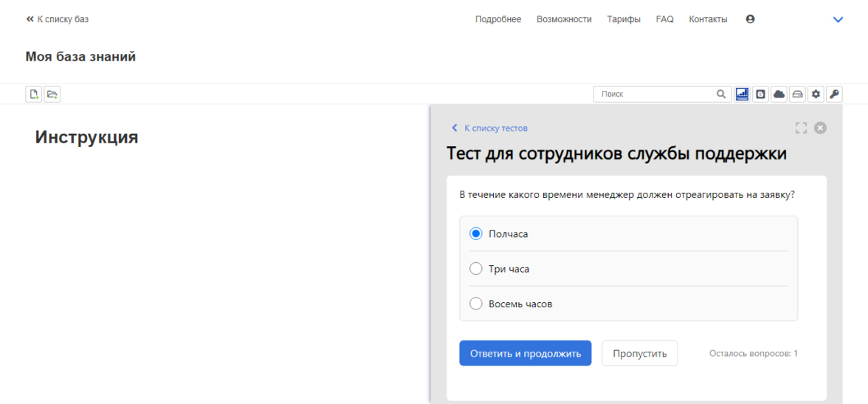Select the 'Три часа' answer option
The width and height of the screenshot is (868, 404).
[x=476, y=269]
